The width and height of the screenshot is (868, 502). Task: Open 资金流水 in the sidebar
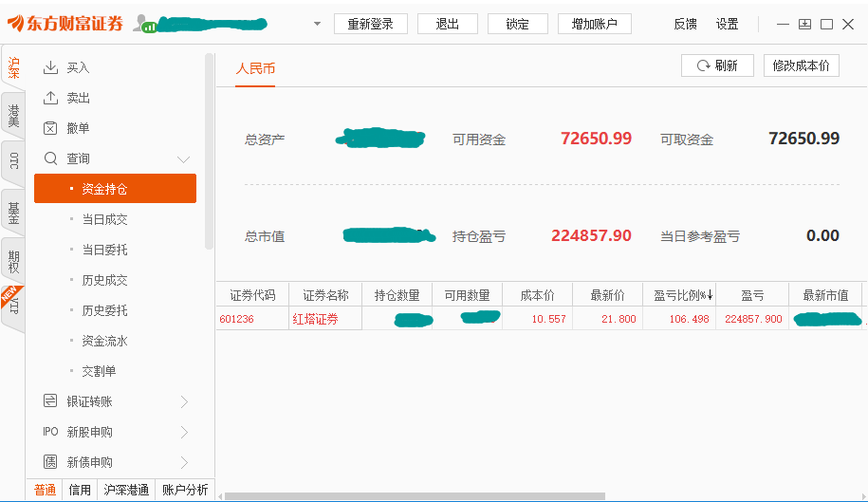pos(104,341)
